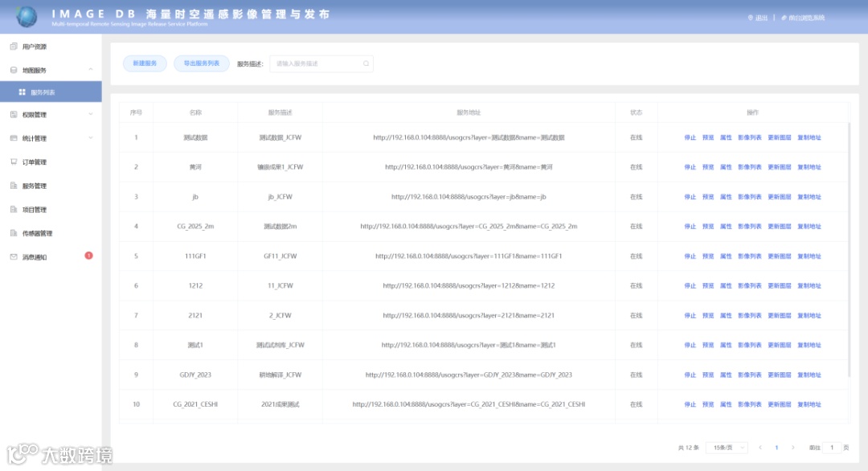Image resolution: width=868 pixels, height=471 pixels.
Task: Click the 服务地址 column header
Action: click(469, 113)
